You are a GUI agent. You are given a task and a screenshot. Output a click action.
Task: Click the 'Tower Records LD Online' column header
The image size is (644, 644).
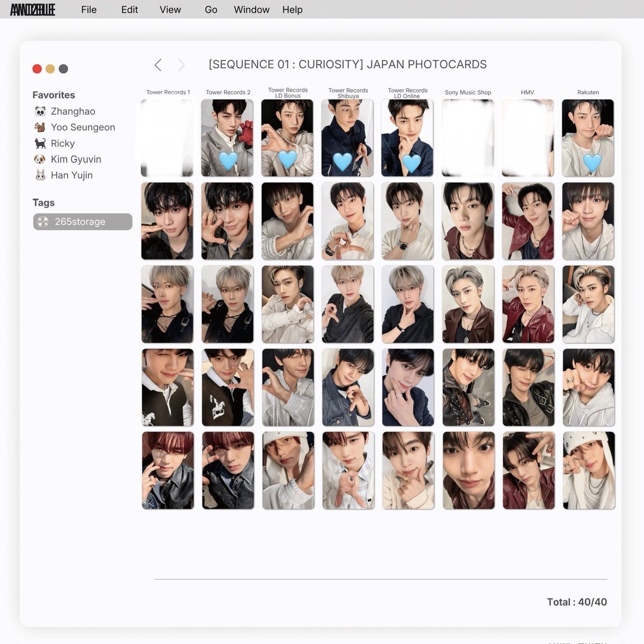click(x=408, y=93)
